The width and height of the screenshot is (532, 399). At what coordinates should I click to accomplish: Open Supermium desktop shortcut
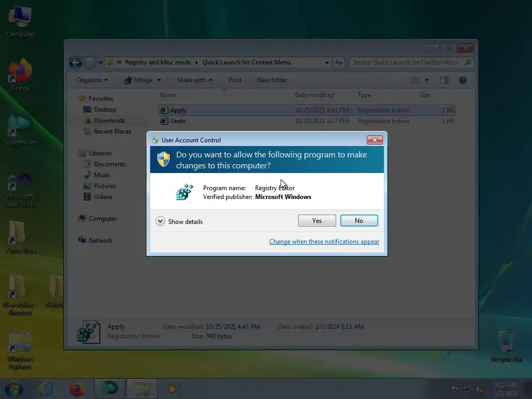[20, 129]
